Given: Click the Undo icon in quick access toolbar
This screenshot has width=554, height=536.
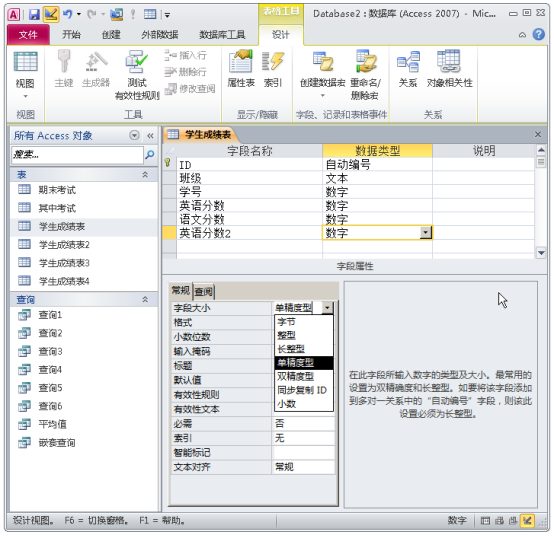Looking at the screenshot, I should (x=67, y=14).
